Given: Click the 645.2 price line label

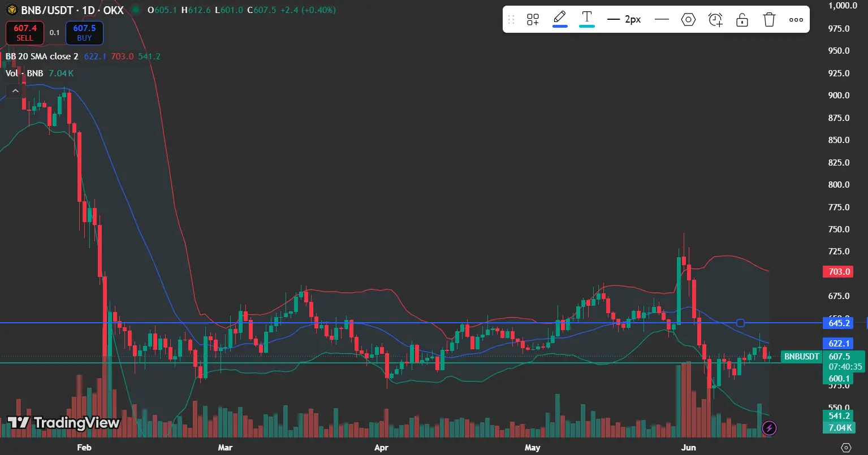Looking at the screenshot, I should (837, 323).
